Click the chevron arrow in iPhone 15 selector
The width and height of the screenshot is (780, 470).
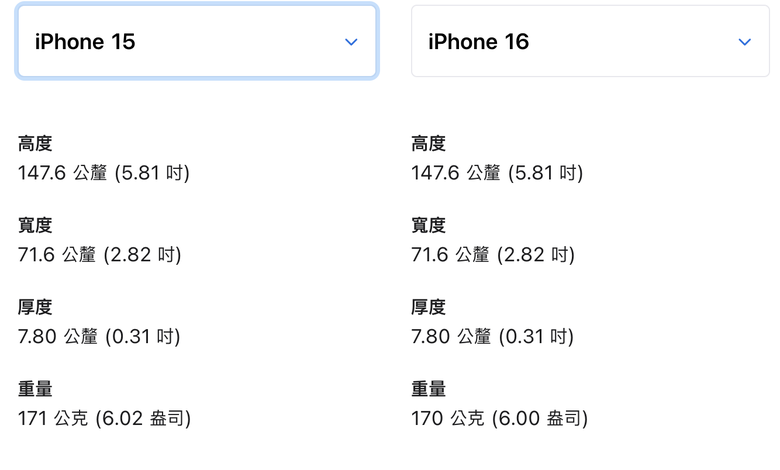pyautogui.click(x=351, y=42)
